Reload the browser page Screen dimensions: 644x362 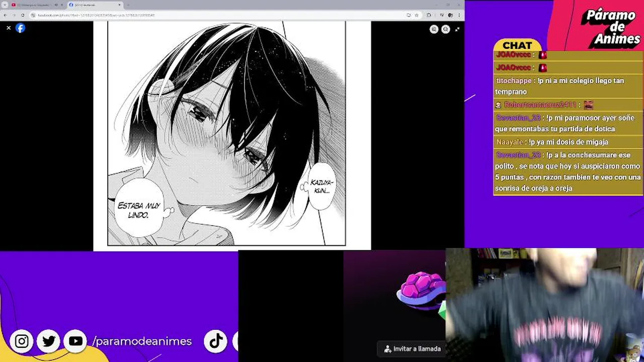click(x=23, y=15)
